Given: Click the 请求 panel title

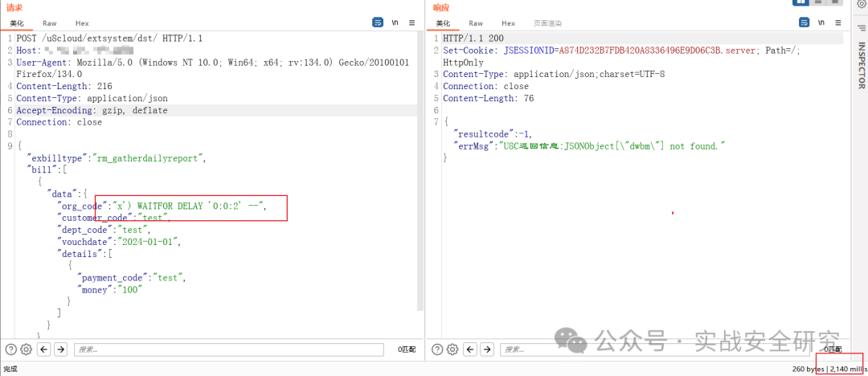Looking at the screenshot, I should 14,8.
